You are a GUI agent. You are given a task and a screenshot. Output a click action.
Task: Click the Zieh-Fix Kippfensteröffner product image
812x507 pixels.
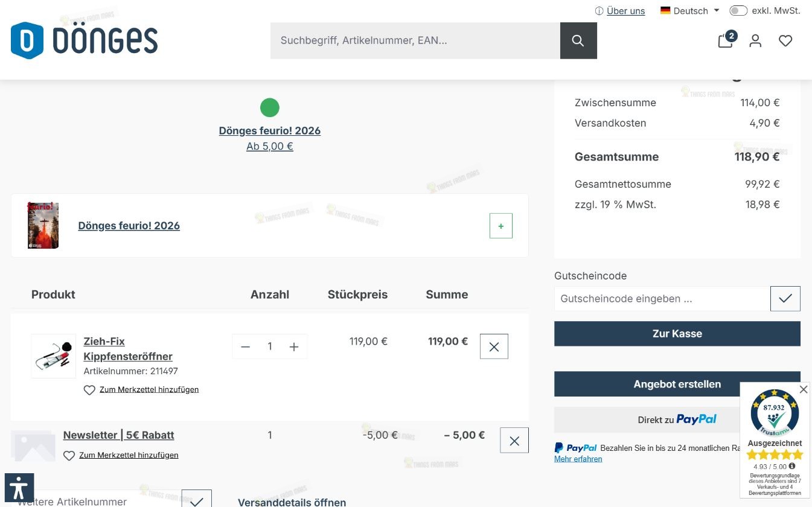click(x=54, y=356)
